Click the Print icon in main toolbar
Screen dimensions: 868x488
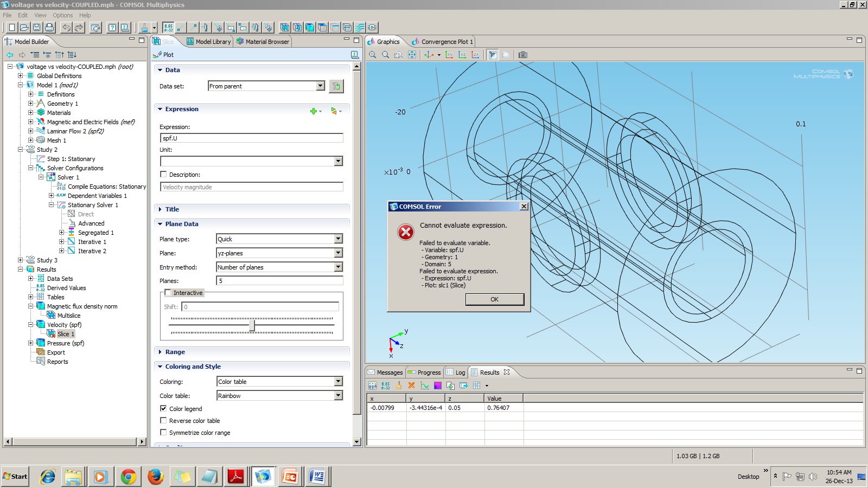[49, 28]
